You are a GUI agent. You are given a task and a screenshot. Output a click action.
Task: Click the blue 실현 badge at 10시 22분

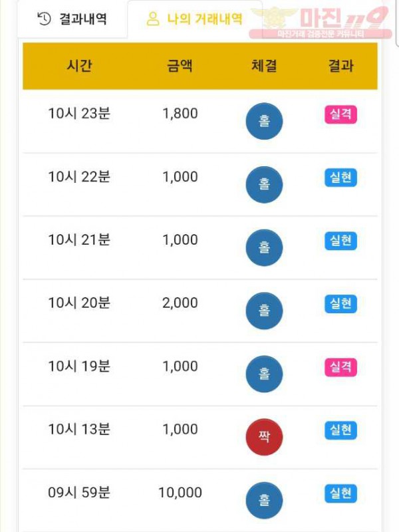point(340,178)
